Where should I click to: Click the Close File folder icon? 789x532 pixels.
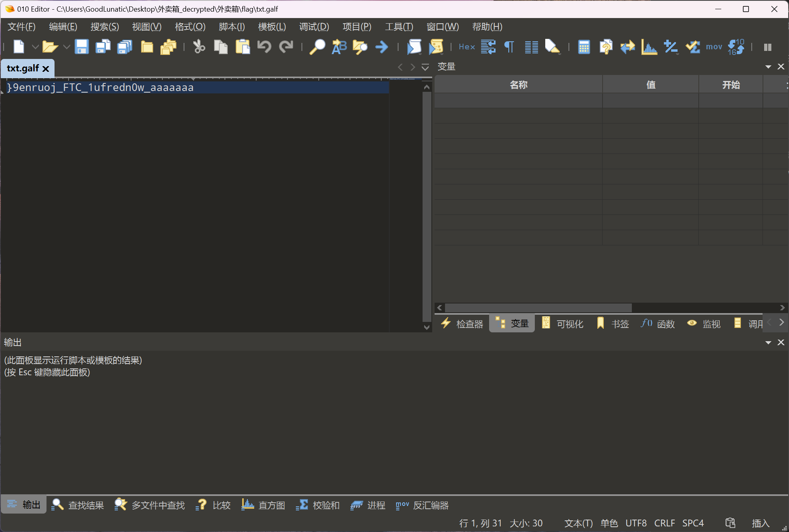point(147,47)
